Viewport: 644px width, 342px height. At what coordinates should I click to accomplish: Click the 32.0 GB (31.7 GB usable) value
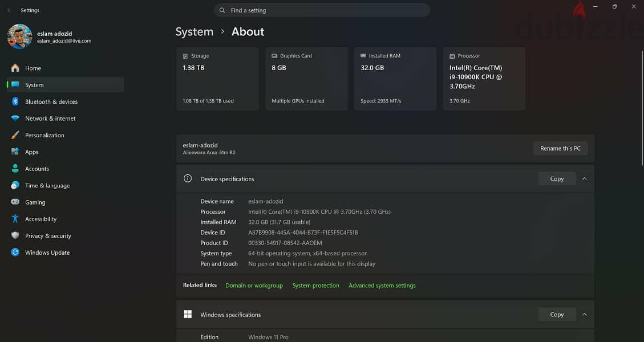(280, 222)
